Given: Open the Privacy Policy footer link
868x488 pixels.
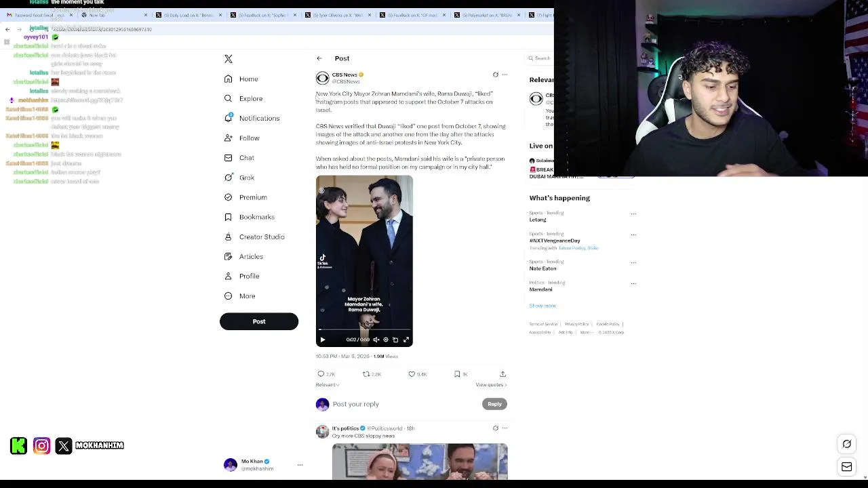Looking at the screenshot, I should [x=577, y=324].
